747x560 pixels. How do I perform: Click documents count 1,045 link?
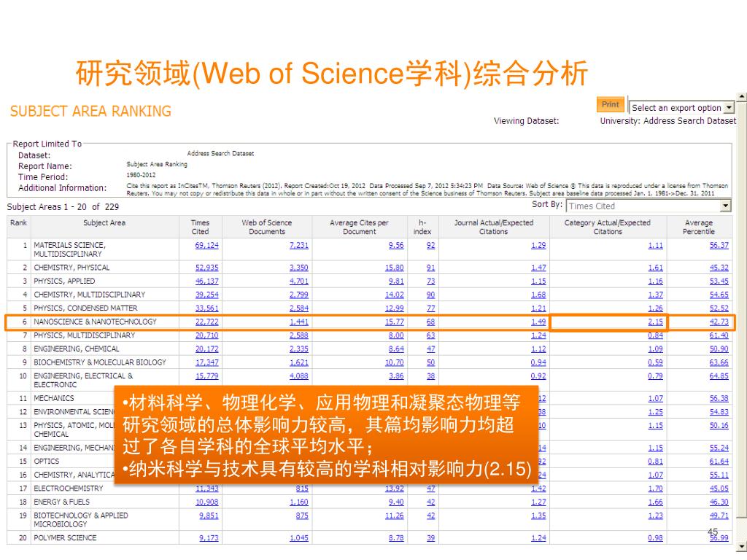point(298,538)
